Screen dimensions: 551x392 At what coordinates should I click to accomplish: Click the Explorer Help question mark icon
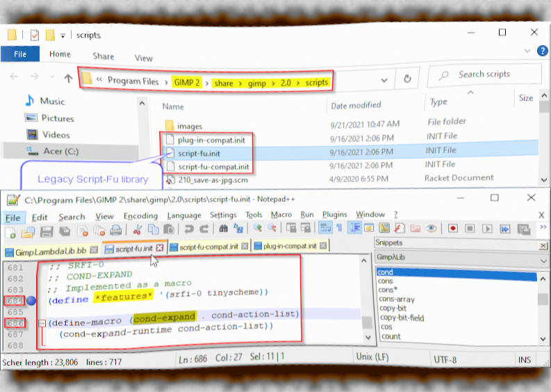click(x=543, y=51)
